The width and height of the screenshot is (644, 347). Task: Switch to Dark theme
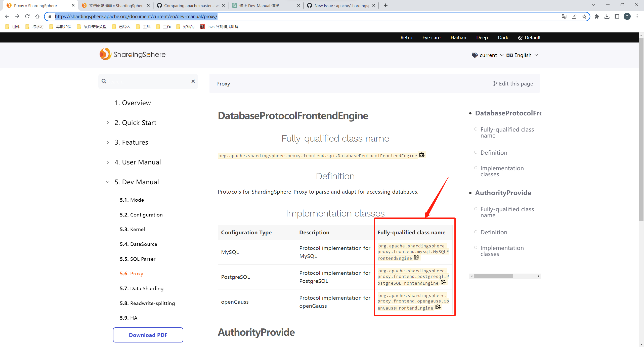[x=503, y=37]
